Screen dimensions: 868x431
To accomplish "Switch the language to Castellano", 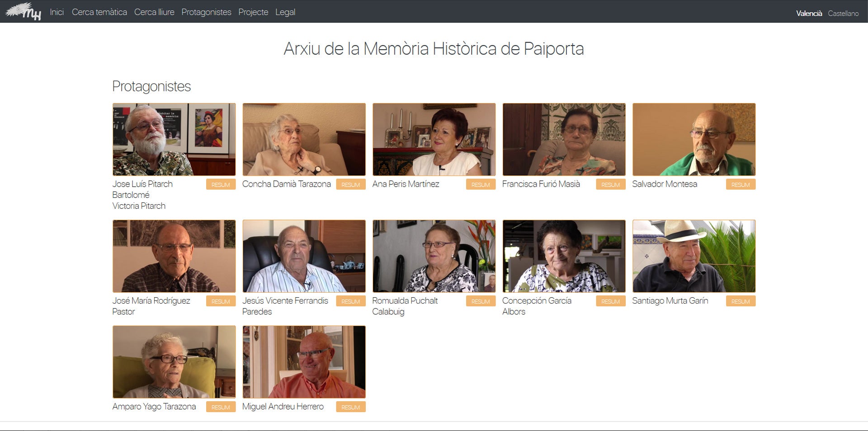I will click(x=844, y=13).
